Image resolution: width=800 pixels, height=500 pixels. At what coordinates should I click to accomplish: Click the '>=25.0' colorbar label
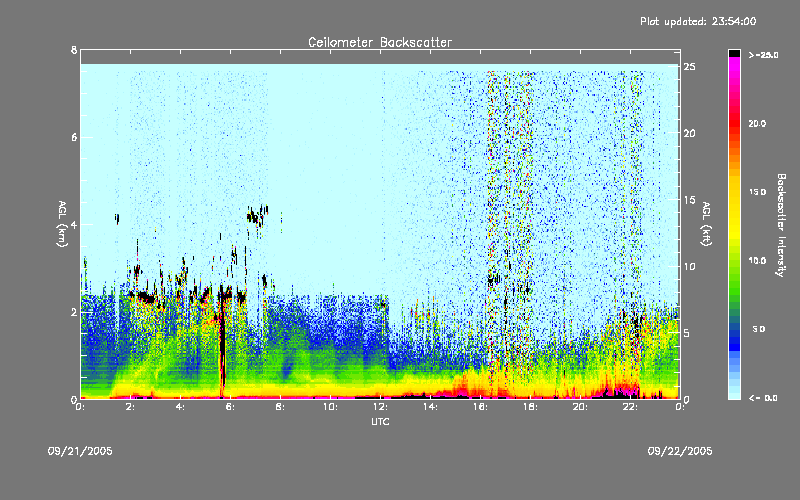[x=763, y=55]
